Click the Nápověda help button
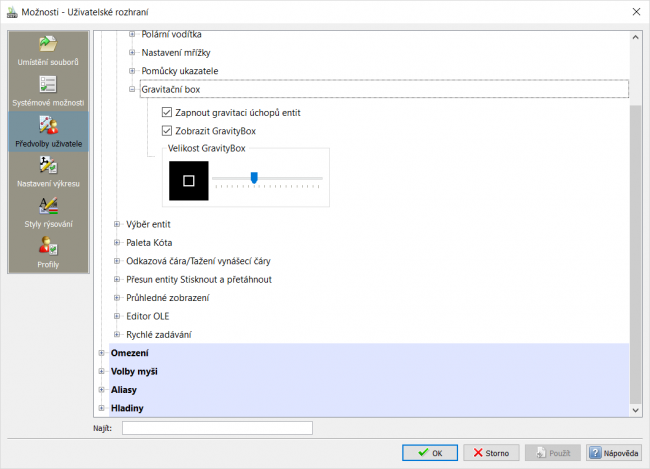 (614, 453)
